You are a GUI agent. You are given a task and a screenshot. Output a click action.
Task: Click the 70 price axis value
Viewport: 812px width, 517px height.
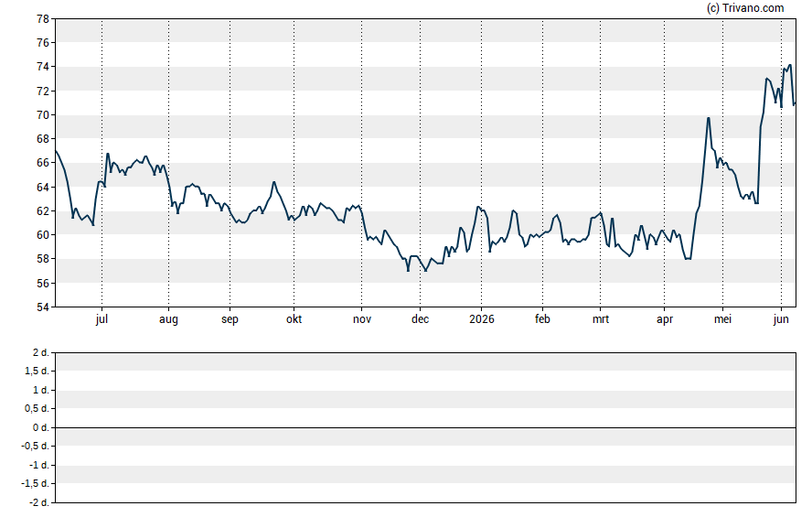point(43,115)
